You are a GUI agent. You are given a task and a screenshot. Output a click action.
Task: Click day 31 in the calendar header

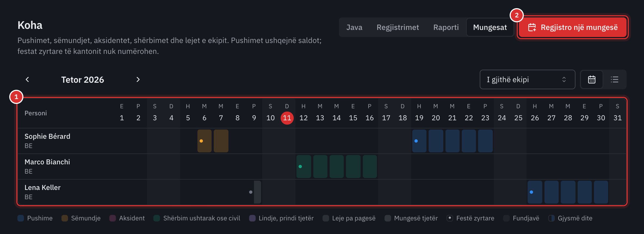[617, 118]
